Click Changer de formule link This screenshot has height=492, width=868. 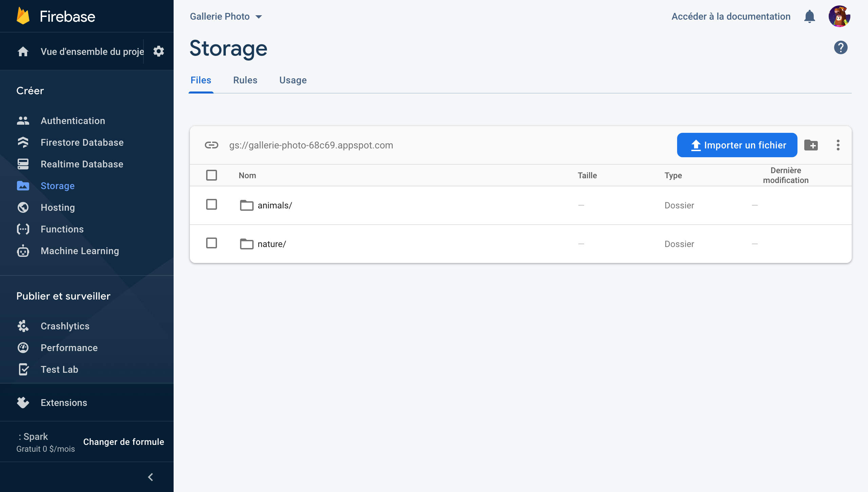(123, 442)
